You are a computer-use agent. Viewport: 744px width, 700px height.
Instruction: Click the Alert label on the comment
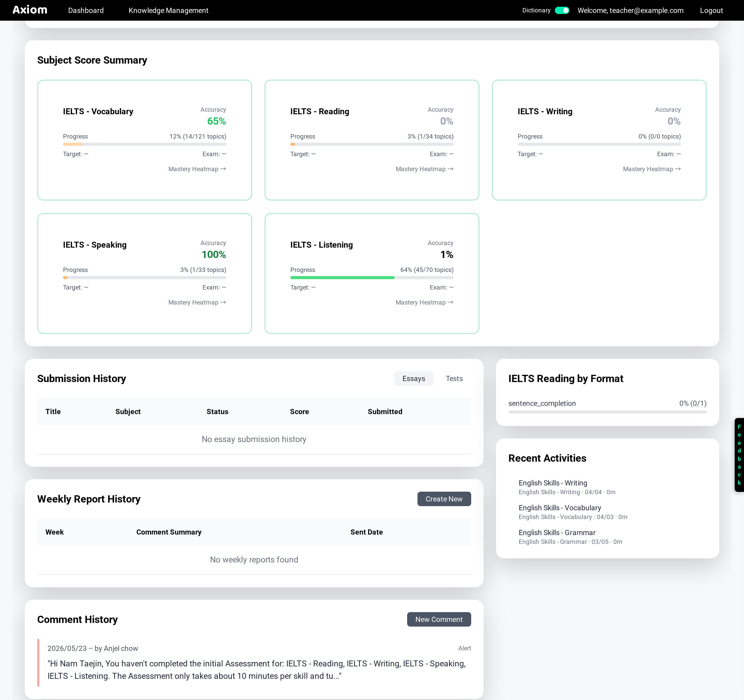click(x=464, y=648)
